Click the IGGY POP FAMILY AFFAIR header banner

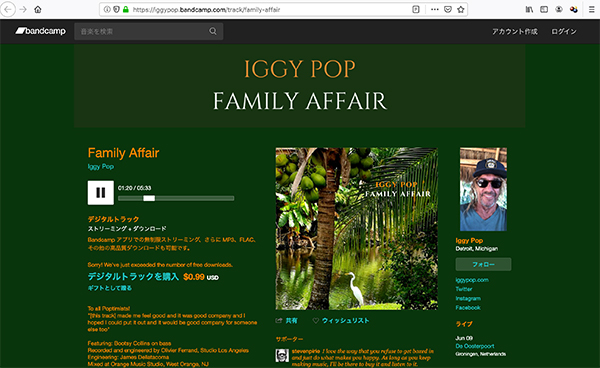click(300, 86)
